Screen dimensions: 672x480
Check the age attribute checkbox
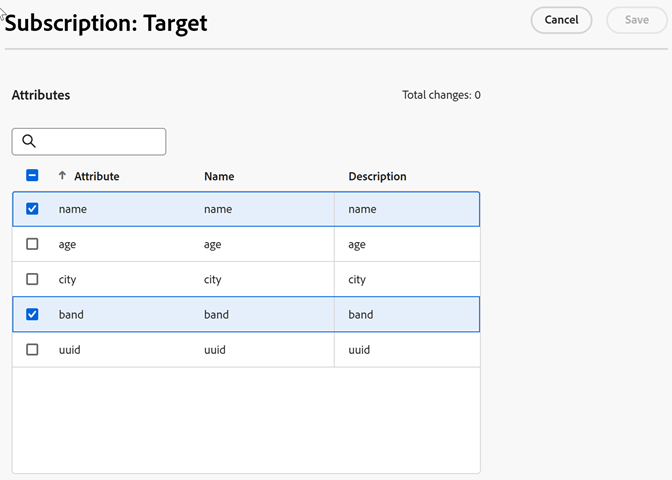[32, 244]
